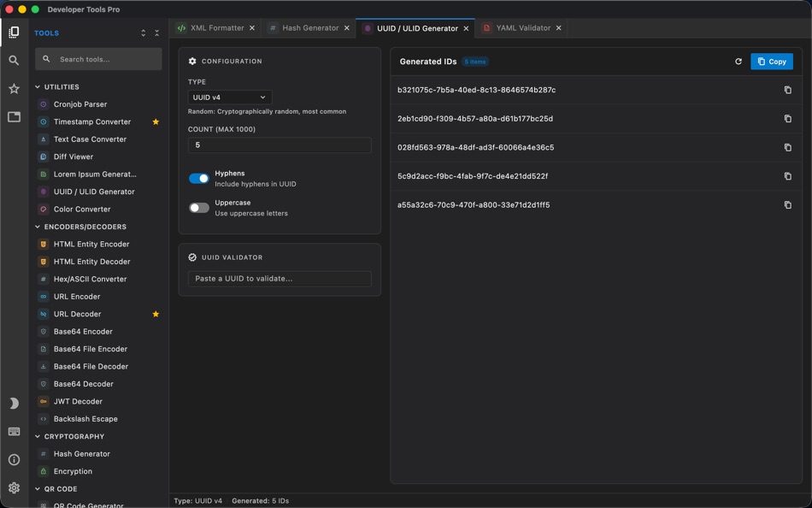This screenshot has height=508, width=812.
Task: Open keyboard shortcuts from the left rail
Action: tap(13, 432)
